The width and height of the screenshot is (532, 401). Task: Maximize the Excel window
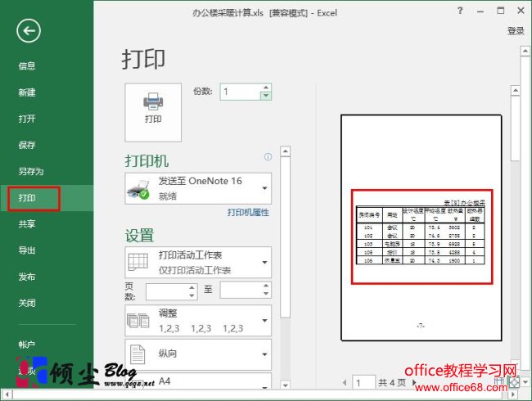pyautogui.click(x=501, y=11)
